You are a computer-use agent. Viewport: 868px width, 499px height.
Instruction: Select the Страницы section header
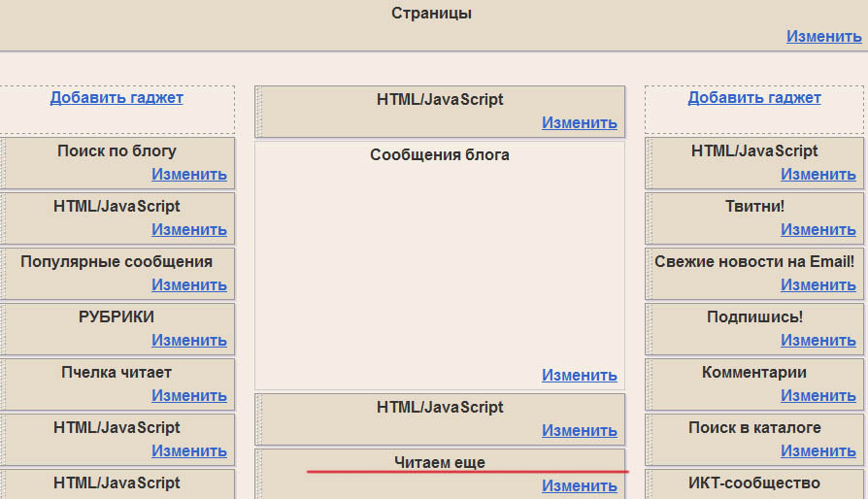coord(432,14)
